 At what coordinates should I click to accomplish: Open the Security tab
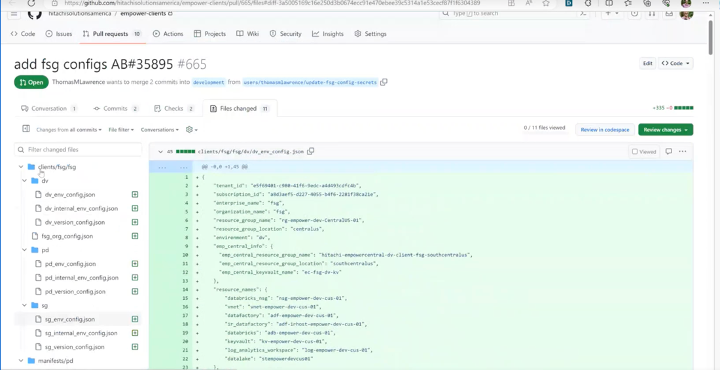pyautogui.click(x=285, y=34)
